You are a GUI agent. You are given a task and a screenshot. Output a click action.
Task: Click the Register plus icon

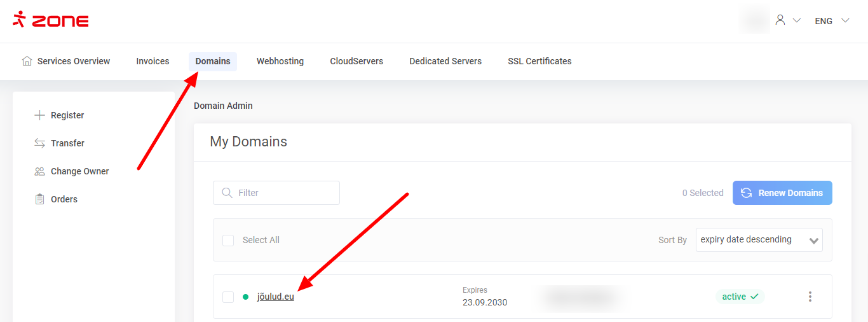pos(39,115)
